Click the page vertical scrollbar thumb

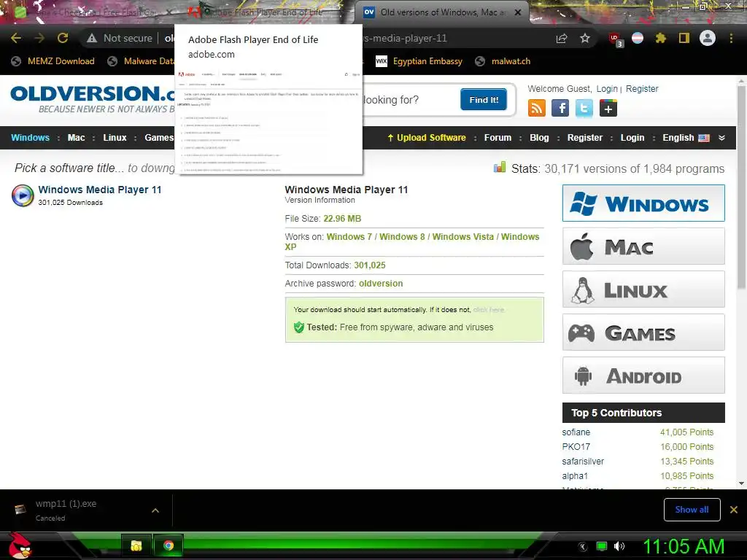point(741,187)
